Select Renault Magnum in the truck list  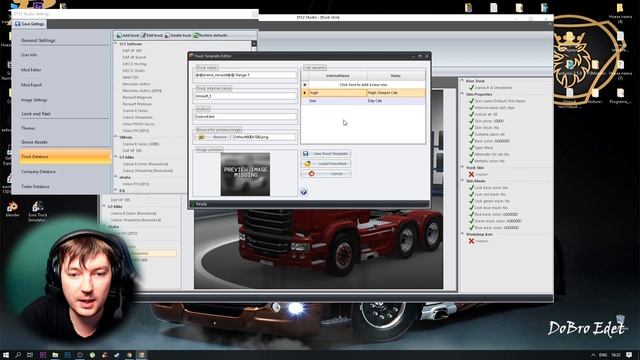pyautogui.click(x=137, y=97)
